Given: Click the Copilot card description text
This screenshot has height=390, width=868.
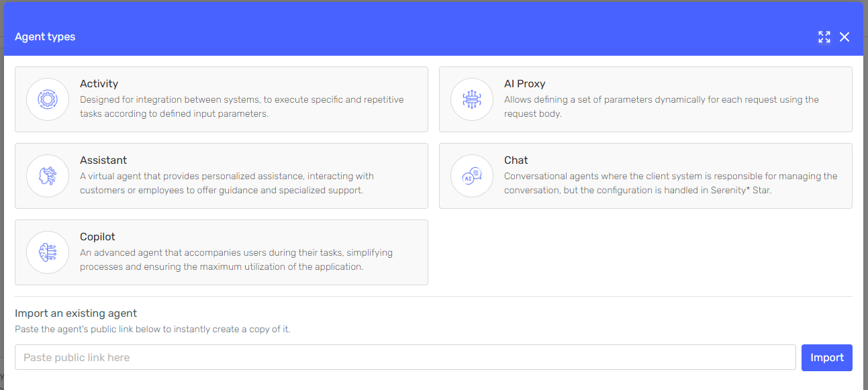Looking at the screenshot, I should [236, 260].
